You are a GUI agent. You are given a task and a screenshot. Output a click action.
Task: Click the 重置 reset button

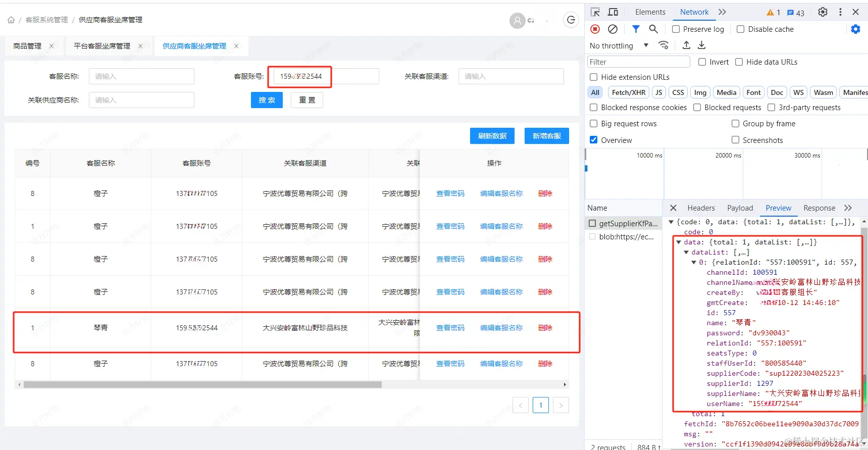[x=307, y=100]
